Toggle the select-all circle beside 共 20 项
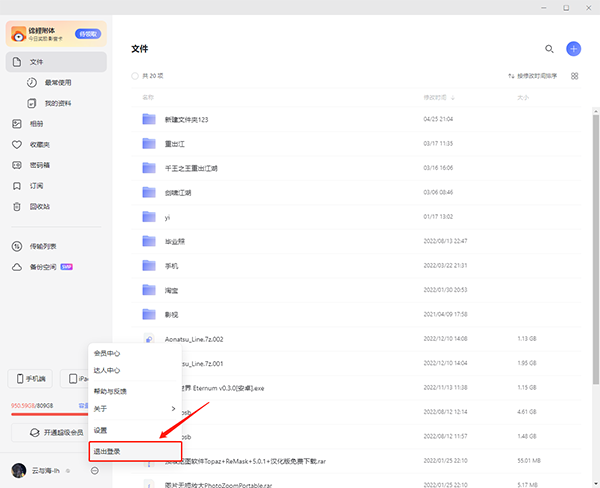 click(x=135, y=76)
